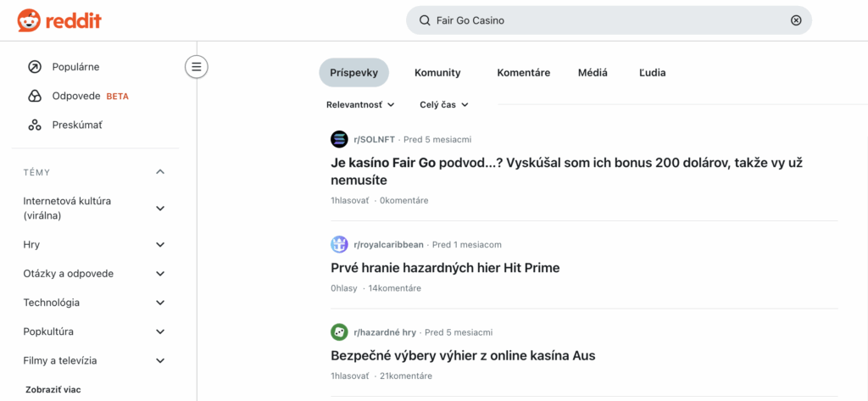Expand Internetová kultúra (virálna) topic
868x401 pixels.
pos(160,209)
